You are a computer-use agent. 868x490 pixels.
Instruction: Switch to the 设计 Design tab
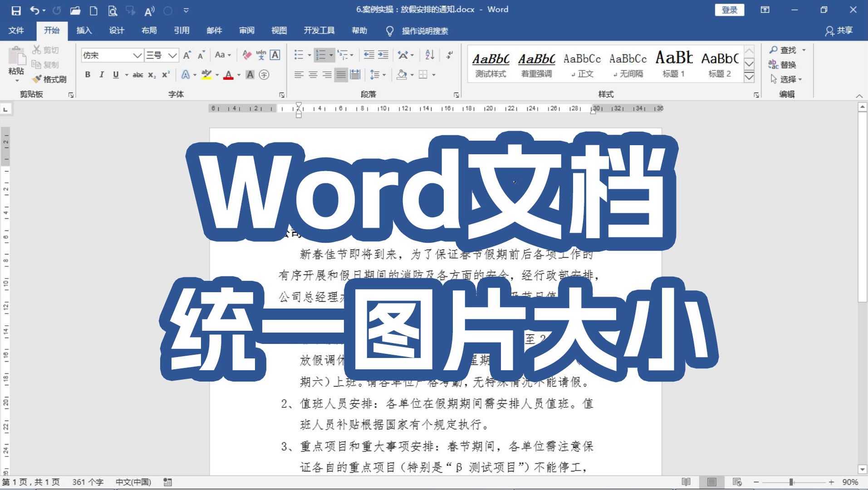(x=117, y=30)
